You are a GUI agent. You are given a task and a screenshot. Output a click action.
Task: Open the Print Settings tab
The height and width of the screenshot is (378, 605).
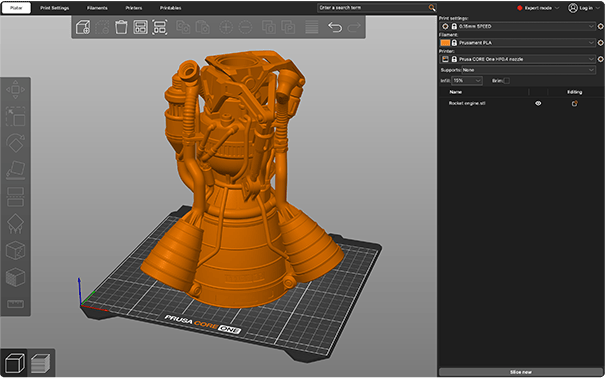coord(54,8)
